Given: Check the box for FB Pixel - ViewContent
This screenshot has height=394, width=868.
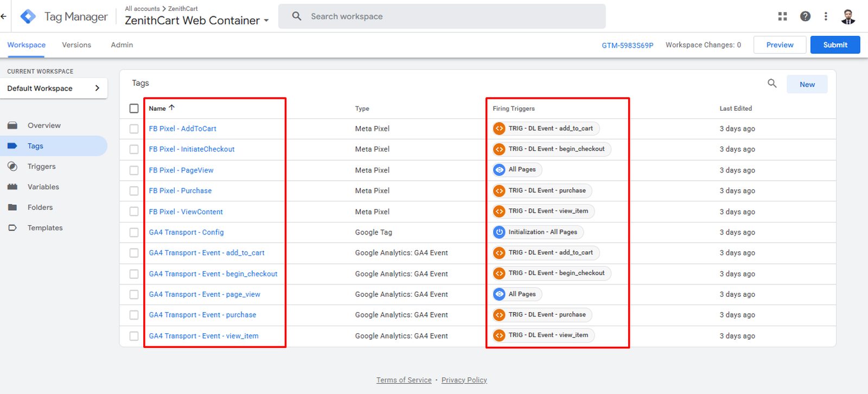Looking at the screenshot, I should coord(134,212).
